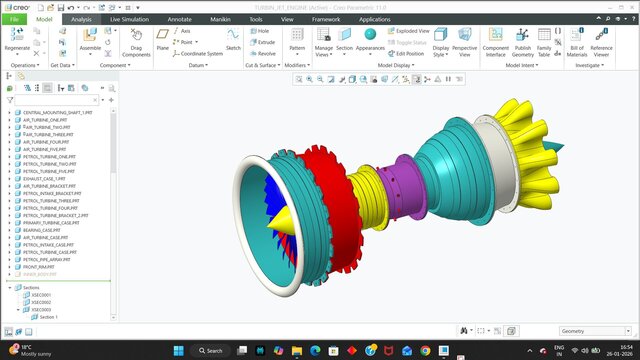The image size is (640, 360).
Task: Expand the Datum group dropdown
Action: tap(198, 65)
